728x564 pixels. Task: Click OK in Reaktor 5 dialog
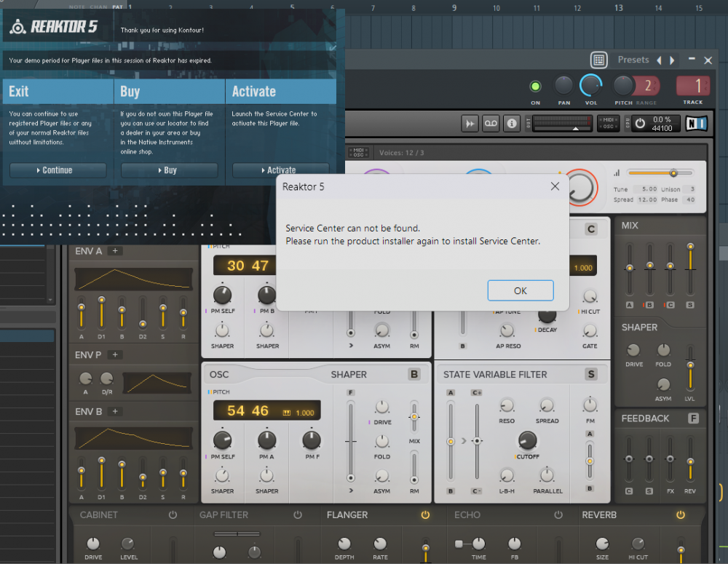pyautogui.click(x=520, y=290)
